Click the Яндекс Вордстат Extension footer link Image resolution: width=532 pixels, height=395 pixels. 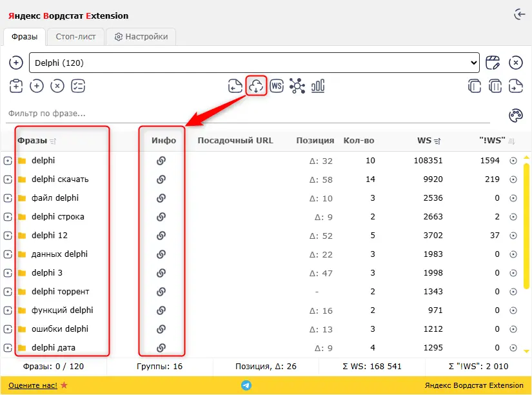474,385
